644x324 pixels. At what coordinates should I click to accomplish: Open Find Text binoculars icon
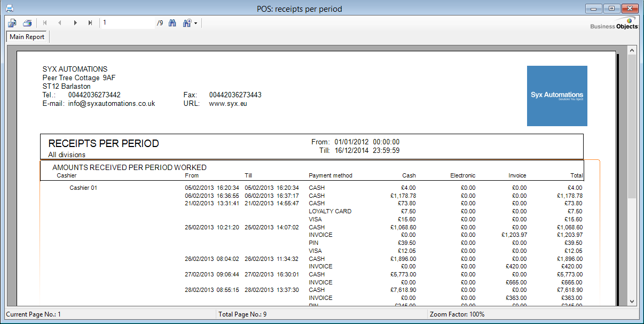(x=172, y=23)
